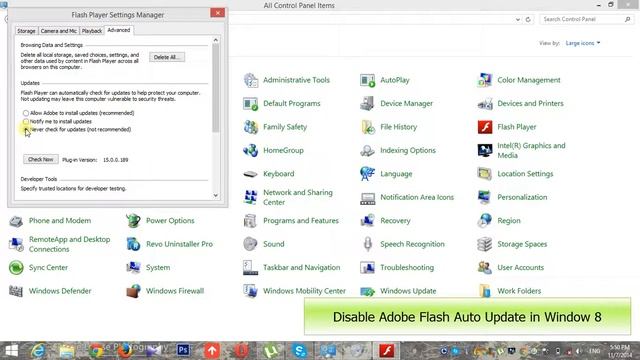Open Personalization icon

click(484, 197)
